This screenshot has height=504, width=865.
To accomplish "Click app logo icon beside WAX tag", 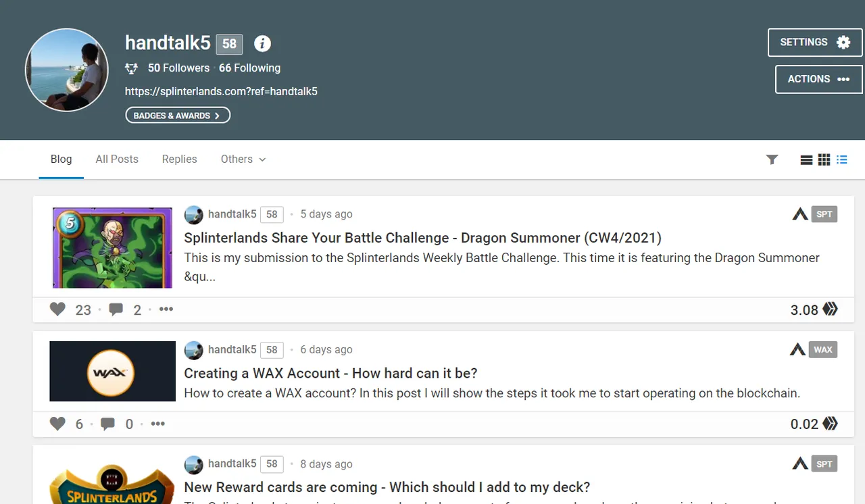I will [797, 349].
